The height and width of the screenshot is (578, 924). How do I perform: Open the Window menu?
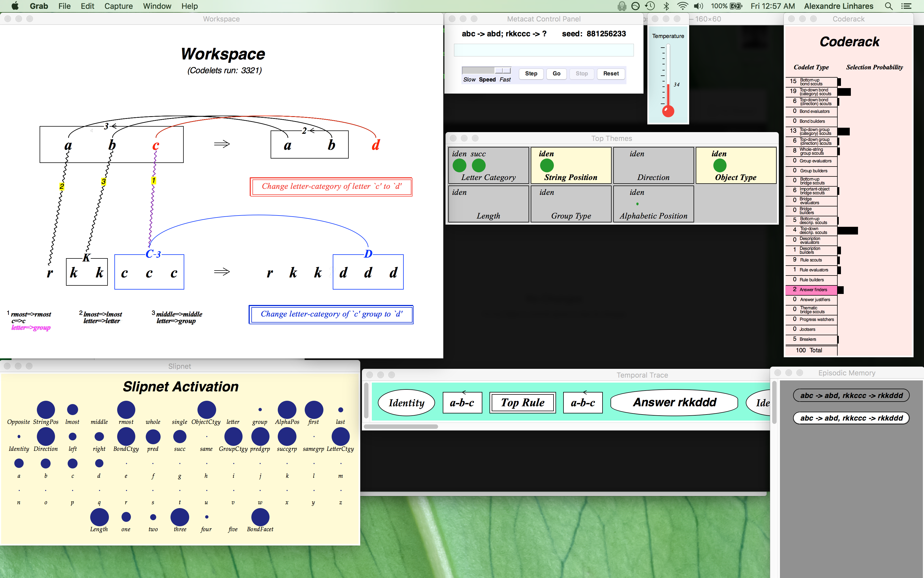157,6
